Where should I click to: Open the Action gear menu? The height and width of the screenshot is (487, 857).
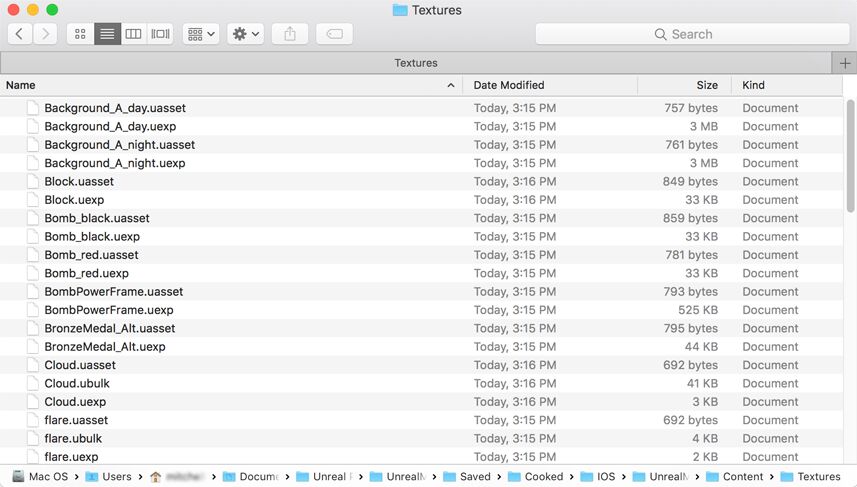[245, 34]
